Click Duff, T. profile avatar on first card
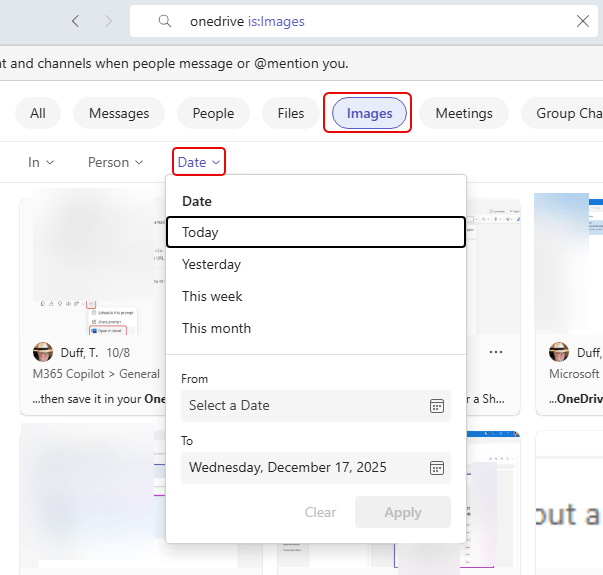The height and width of the screenshot is (575, 603). [x=43, y=352]
